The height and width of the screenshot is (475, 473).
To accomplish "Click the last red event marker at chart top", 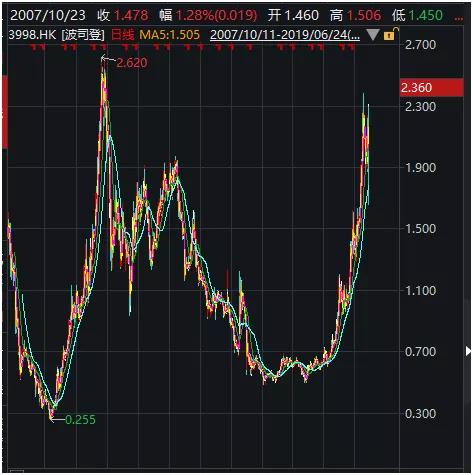I will (x=352, y=48).
